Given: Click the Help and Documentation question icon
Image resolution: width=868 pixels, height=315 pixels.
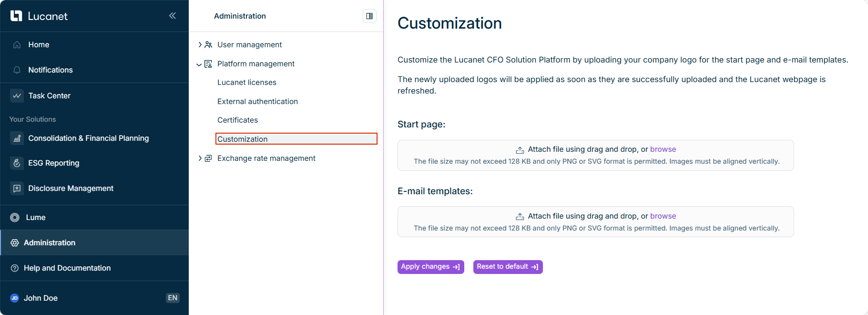Looking at the screenshot, I should click(x=15, y=268).
